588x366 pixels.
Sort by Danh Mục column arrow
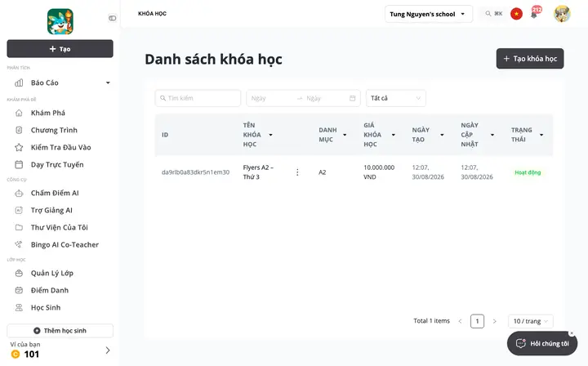point(345,135)
